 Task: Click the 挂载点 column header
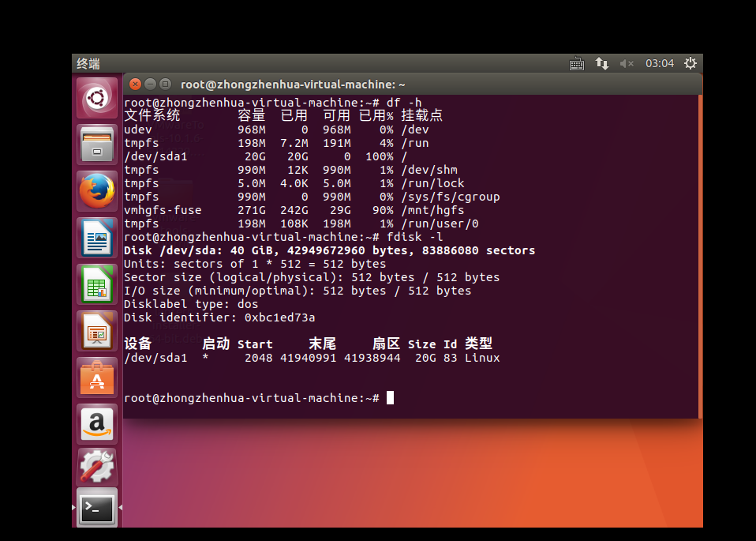pos(422,116)
